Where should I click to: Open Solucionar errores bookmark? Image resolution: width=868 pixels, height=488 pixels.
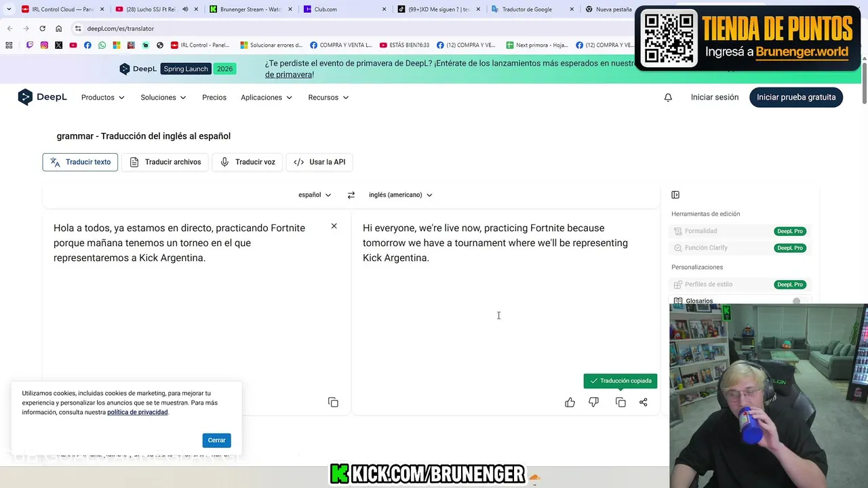point(271,45)
